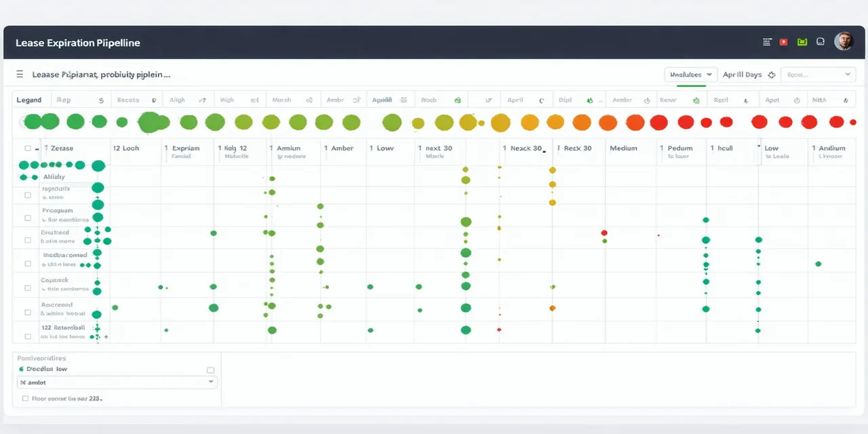
Task: Tick the checkbox for the repridiils row
Action: [28, 195]
